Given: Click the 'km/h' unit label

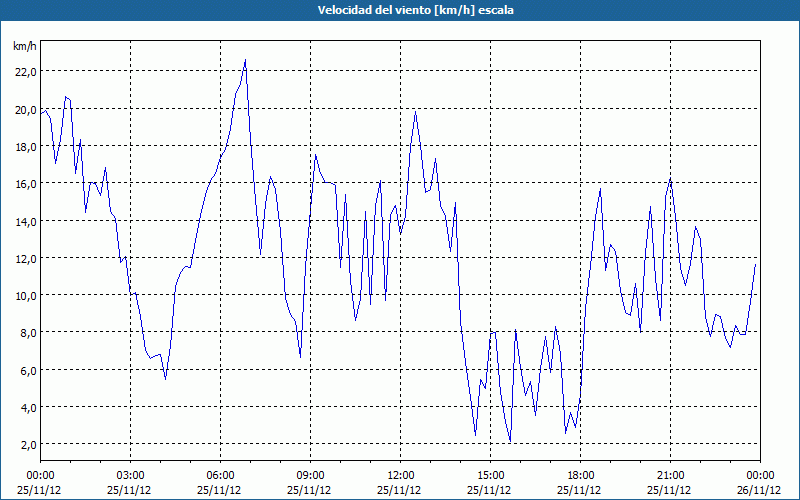Looking at the screenshot, I should coord(24,46).
